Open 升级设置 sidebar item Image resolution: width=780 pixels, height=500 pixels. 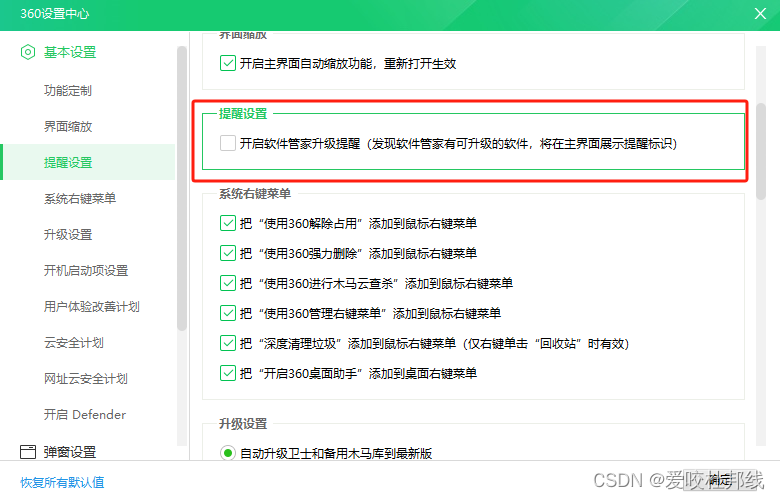pyautogui.click(x=68, y=234)
